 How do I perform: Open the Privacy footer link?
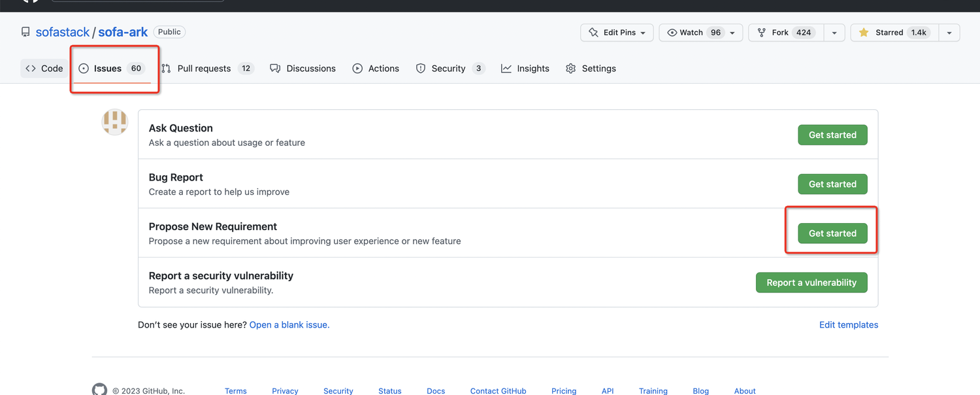click(x=285, y=391)
